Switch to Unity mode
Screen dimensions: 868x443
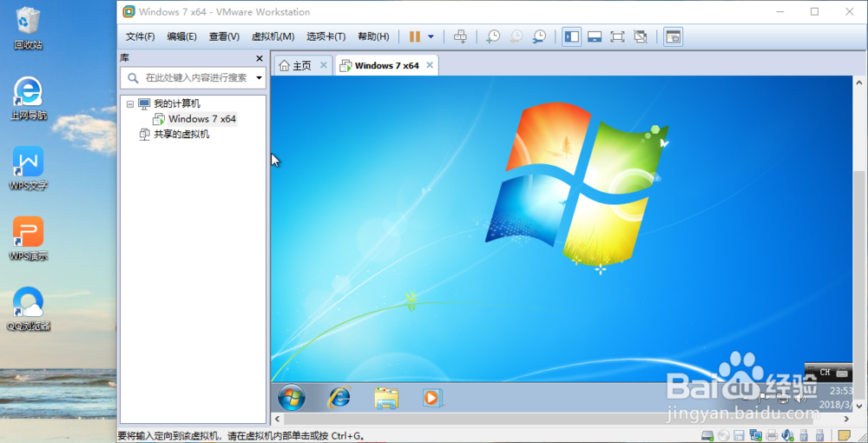point(641,36)
